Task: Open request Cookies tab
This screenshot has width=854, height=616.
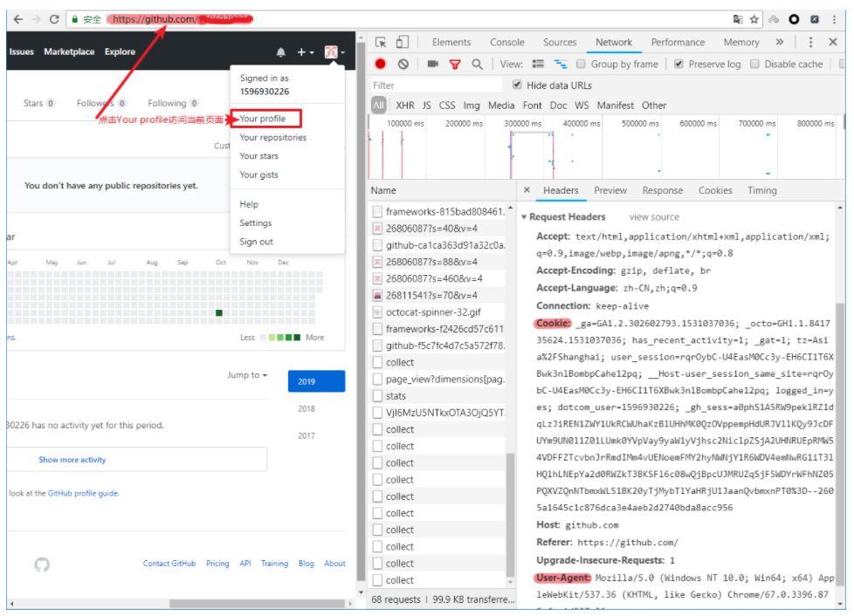Action: (715, 190)
